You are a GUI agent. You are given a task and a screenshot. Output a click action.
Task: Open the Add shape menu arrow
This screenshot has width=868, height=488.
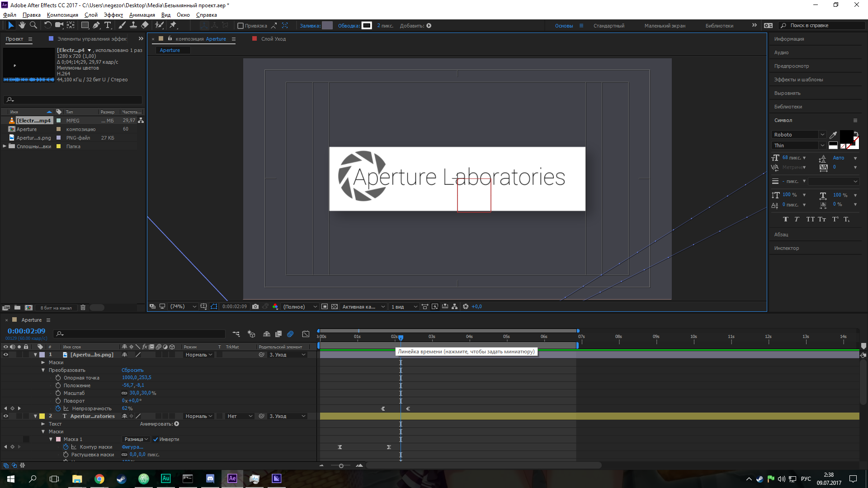click(429, 26)
